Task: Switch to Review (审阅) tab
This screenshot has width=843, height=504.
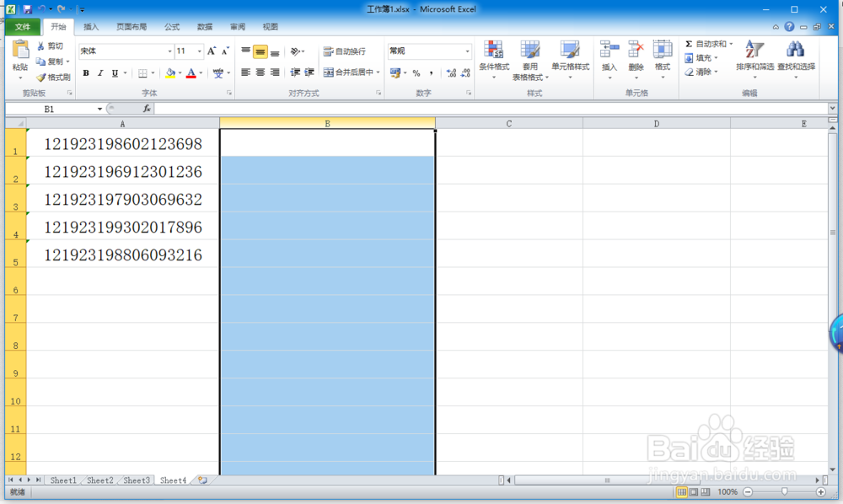Action: click(x=237, y=27)
